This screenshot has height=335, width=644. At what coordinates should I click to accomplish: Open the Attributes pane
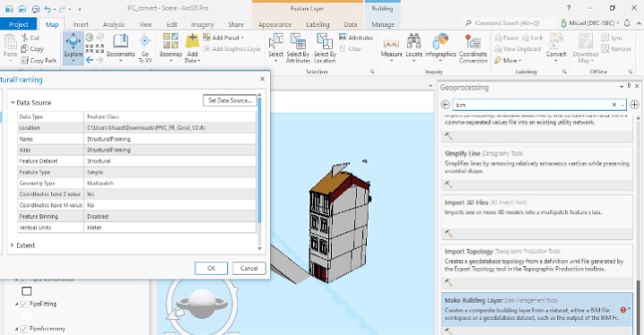click(x=356, y=38)
